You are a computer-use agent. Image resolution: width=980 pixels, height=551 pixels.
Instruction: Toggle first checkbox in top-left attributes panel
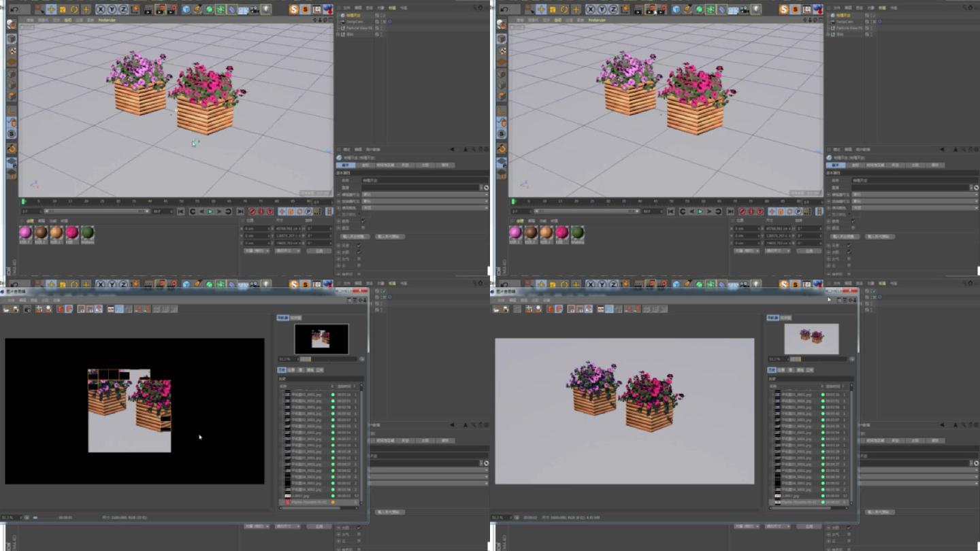tap(363, 220)
